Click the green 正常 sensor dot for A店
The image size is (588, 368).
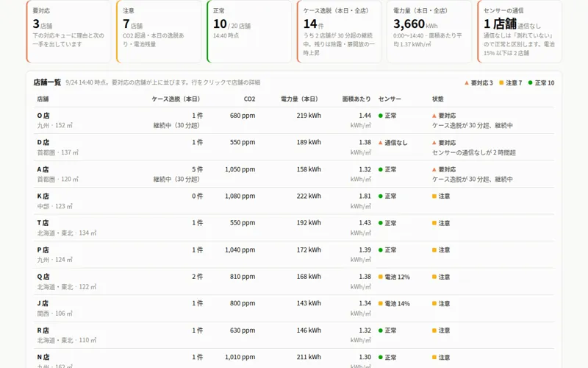click(x=380, y=169)
